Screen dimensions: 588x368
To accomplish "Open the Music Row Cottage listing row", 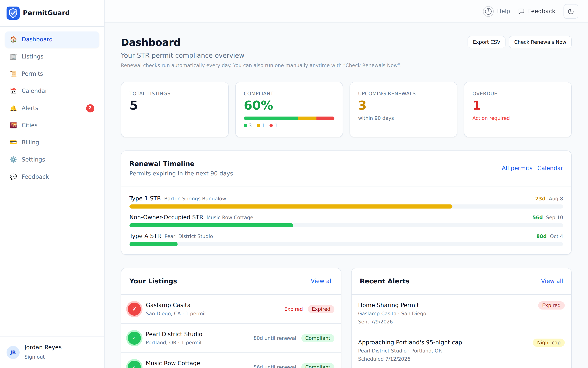I will [x=231, y=361].
